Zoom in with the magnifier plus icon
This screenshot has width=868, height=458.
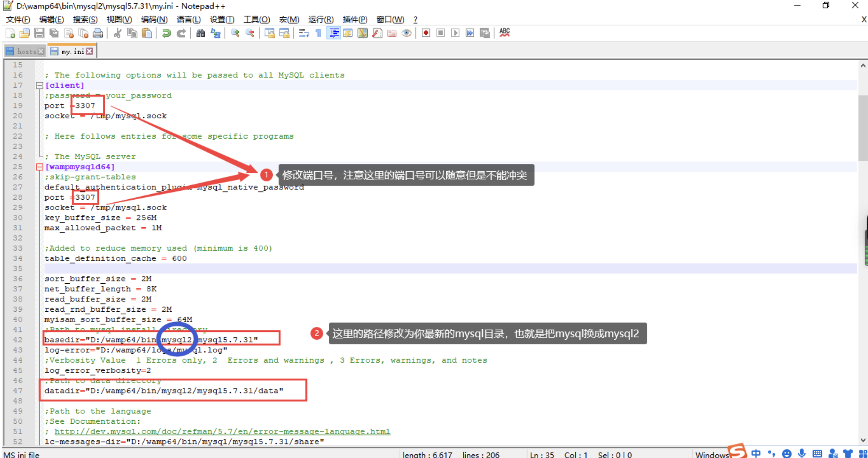point(235,33)
